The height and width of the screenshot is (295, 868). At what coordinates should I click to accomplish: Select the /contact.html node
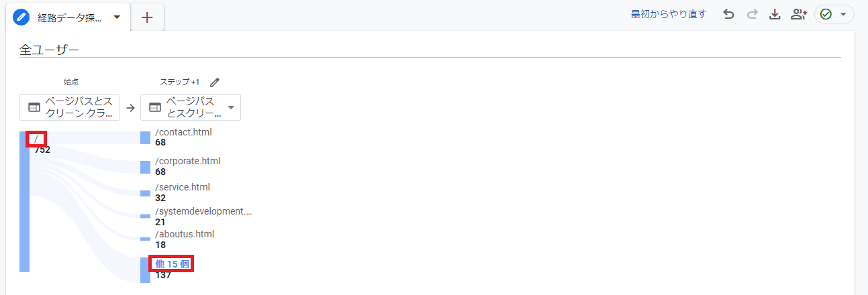point(183,132)
